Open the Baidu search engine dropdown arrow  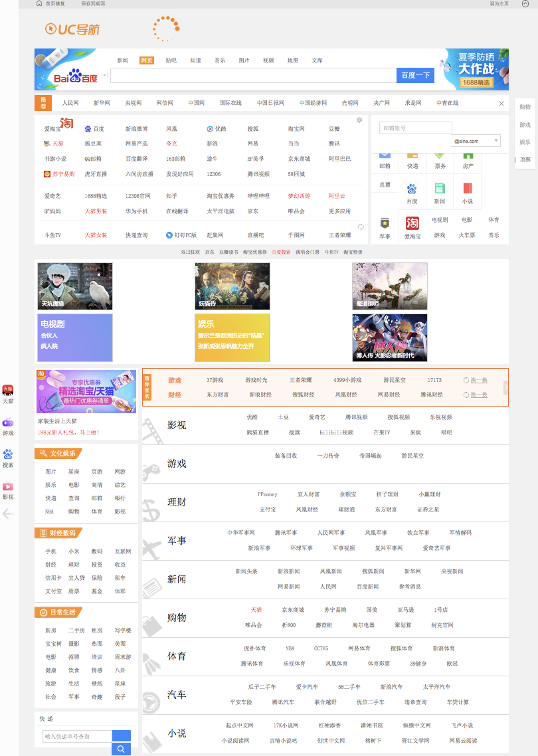(x=104, y=76)
